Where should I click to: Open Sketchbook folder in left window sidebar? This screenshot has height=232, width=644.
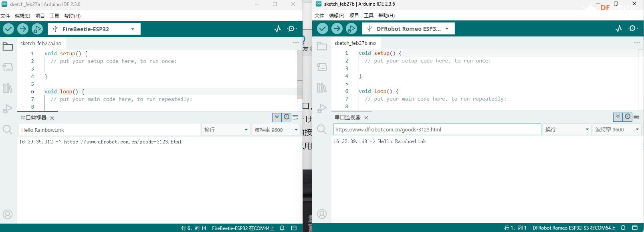[8, 46]
